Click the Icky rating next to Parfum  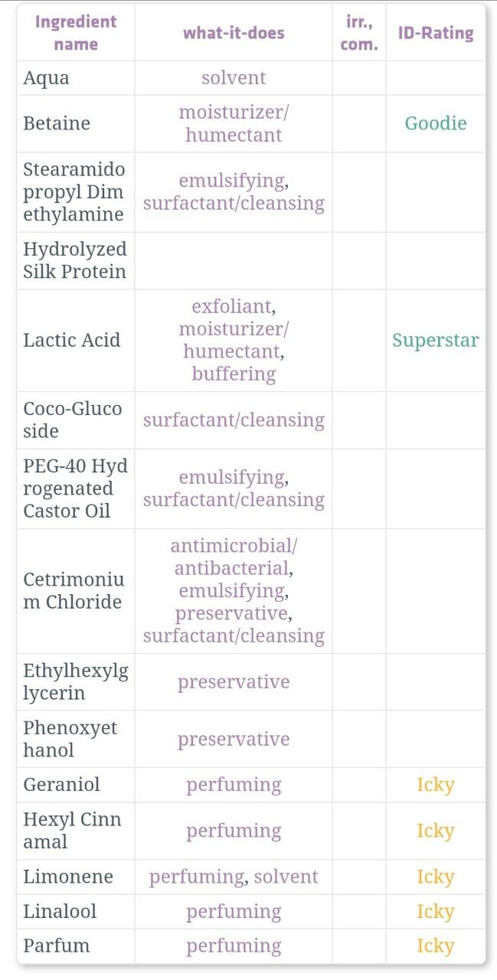coord(436,946)
